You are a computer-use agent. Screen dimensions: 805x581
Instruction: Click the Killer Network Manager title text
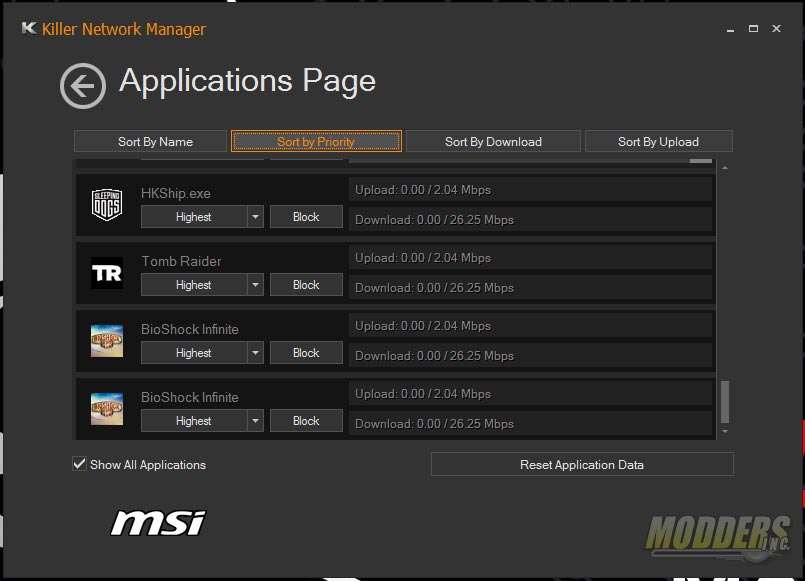point(124,29)
